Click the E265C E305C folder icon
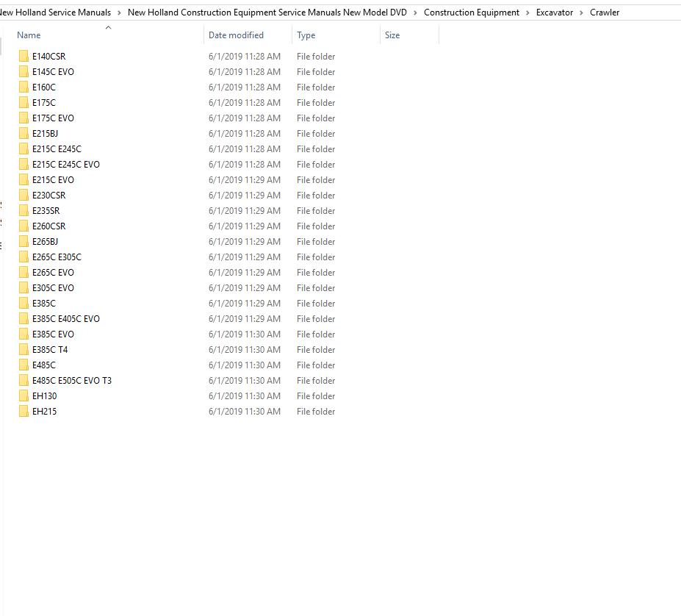Screen dimensions: 681x616 coord(24,257)
